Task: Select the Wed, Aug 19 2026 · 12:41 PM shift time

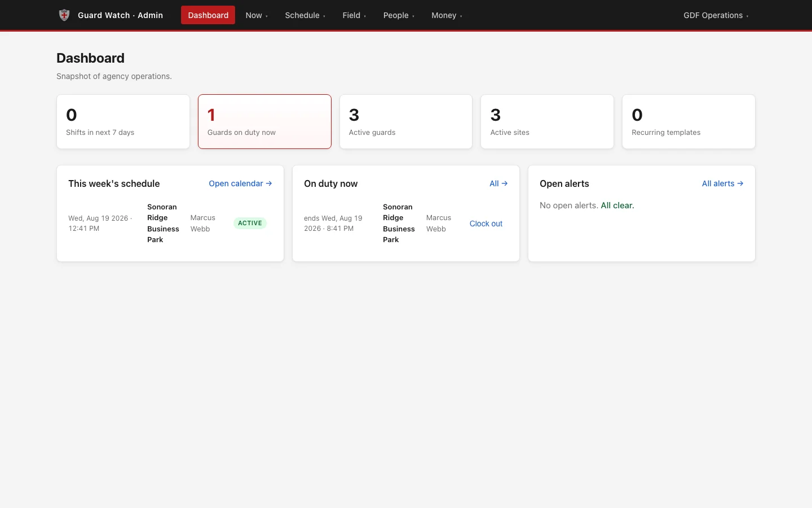Action: tap(100, 224)
